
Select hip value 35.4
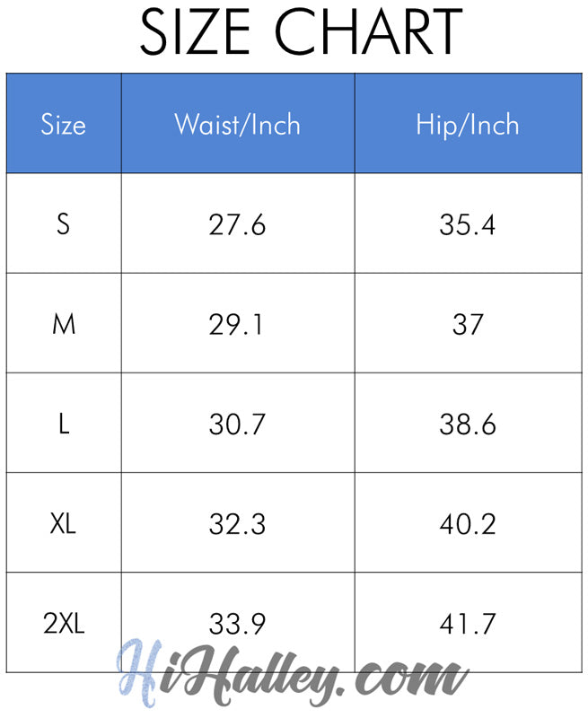point(468,223)
